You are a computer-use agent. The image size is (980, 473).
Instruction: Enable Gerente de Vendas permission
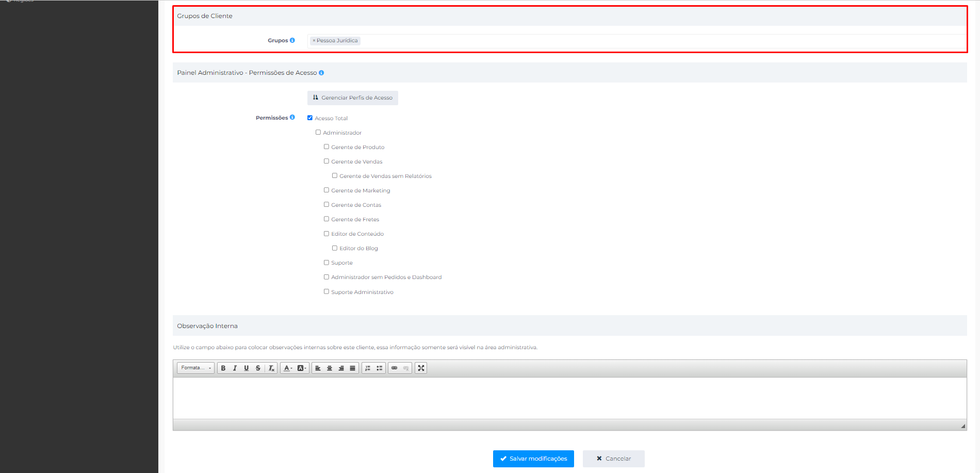pos(326,161)
